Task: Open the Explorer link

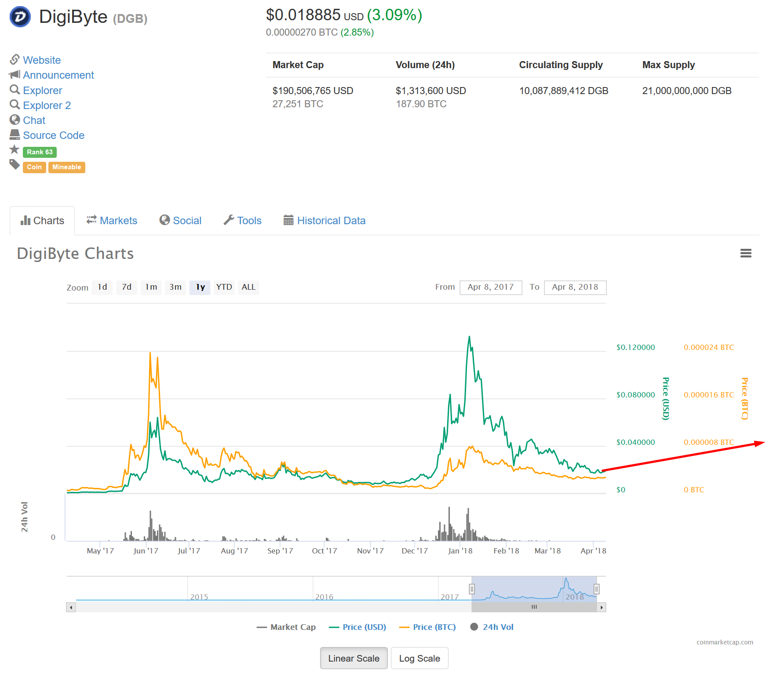Action: pyautogui.click(x=43, y=90)
